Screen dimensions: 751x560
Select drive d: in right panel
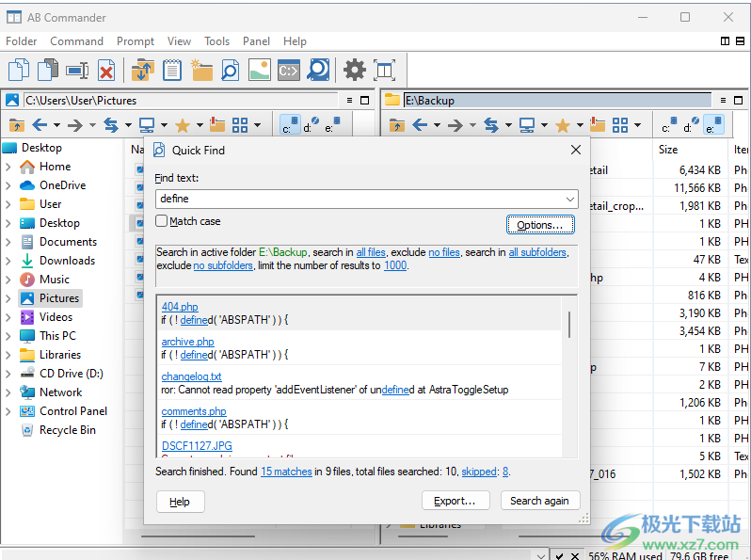[691, 124]
